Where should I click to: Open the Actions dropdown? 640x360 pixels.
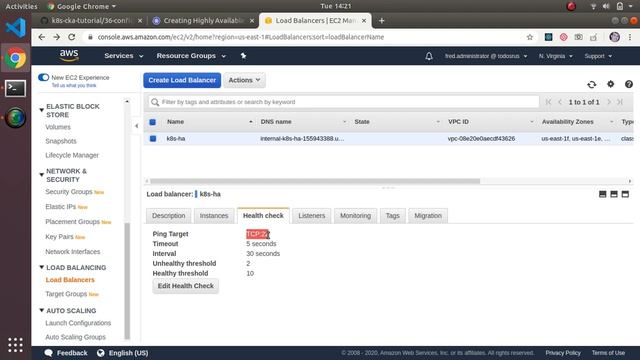point(244,80)
